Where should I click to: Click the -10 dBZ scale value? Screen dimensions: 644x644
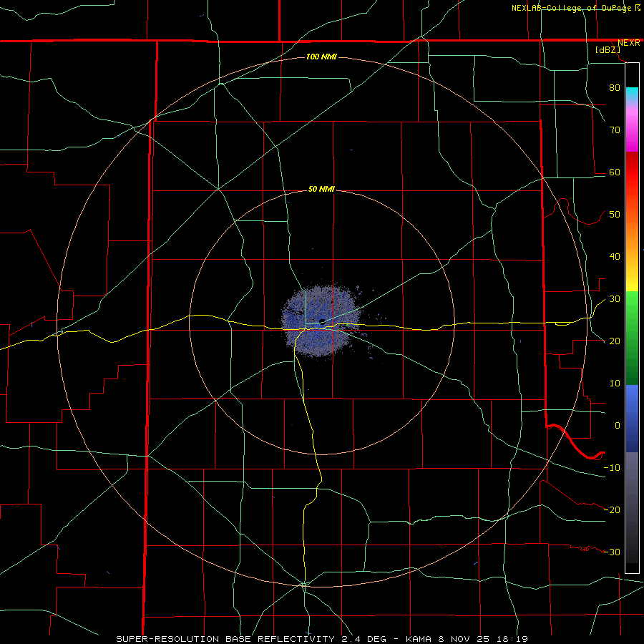612,467
